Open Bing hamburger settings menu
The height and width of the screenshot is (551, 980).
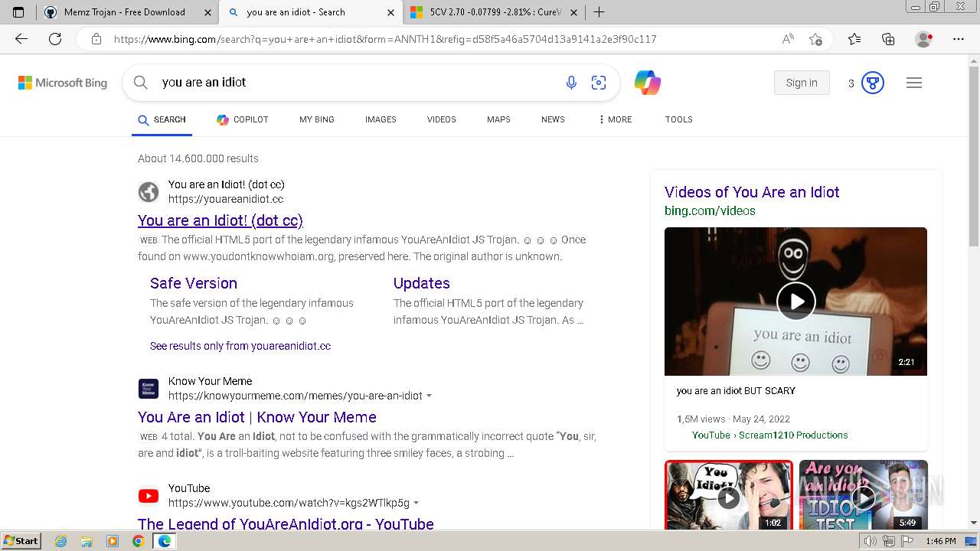point(914,83)
